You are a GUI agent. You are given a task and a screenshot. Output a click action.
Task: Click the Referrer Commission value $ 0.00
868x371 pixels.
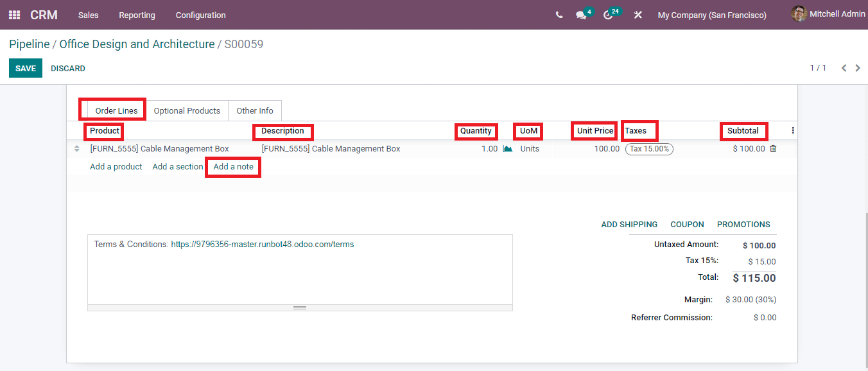tap(765, 318)
